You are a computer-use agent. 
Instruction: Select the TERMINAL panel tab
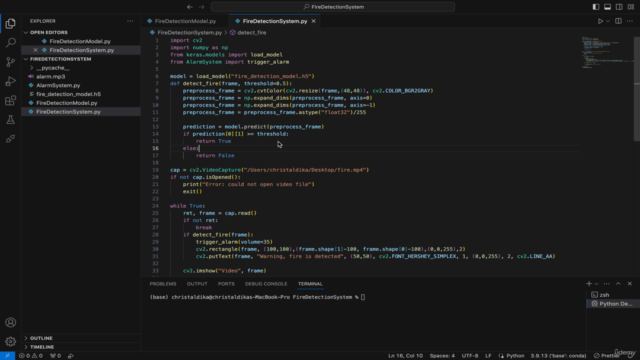310,284
